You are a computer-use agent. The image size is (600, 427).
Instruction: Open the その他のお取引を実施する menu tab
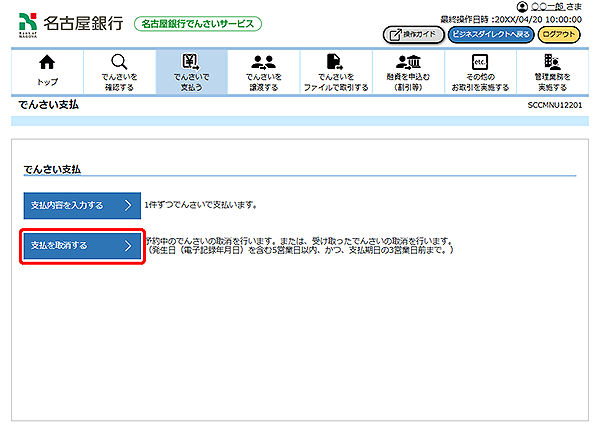[x=479, y=72]
